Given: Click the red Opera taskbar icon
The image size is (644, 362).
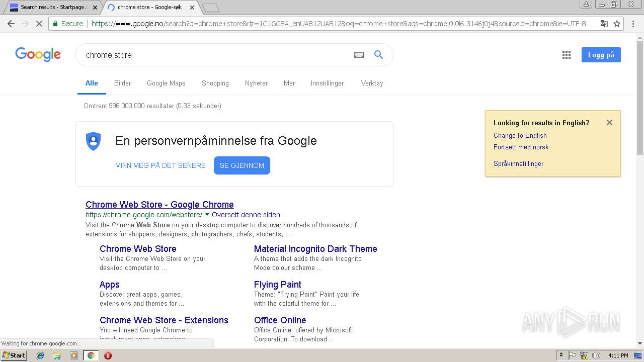Looking at the screenshot, I should coord(108,355).
